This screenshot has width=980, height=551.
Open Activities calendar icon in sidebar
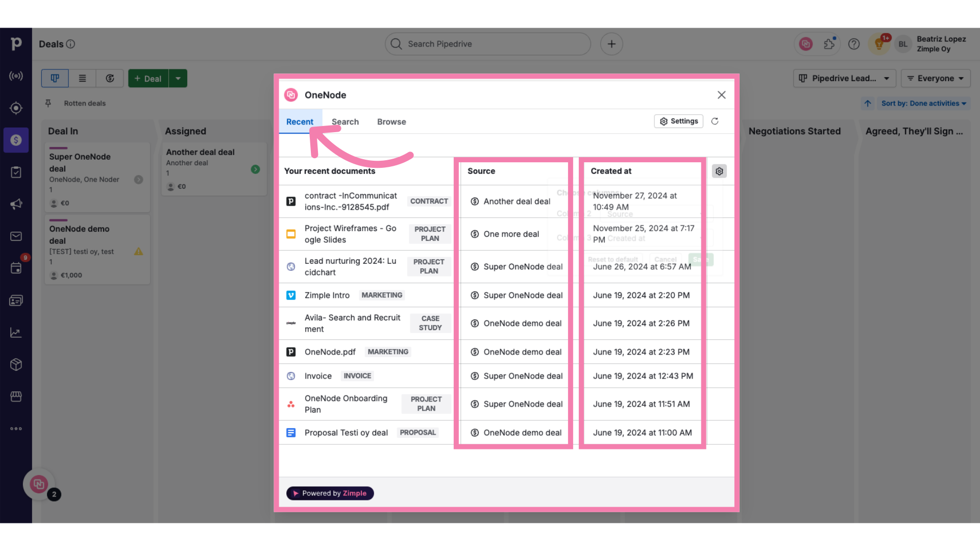[16, 268]
